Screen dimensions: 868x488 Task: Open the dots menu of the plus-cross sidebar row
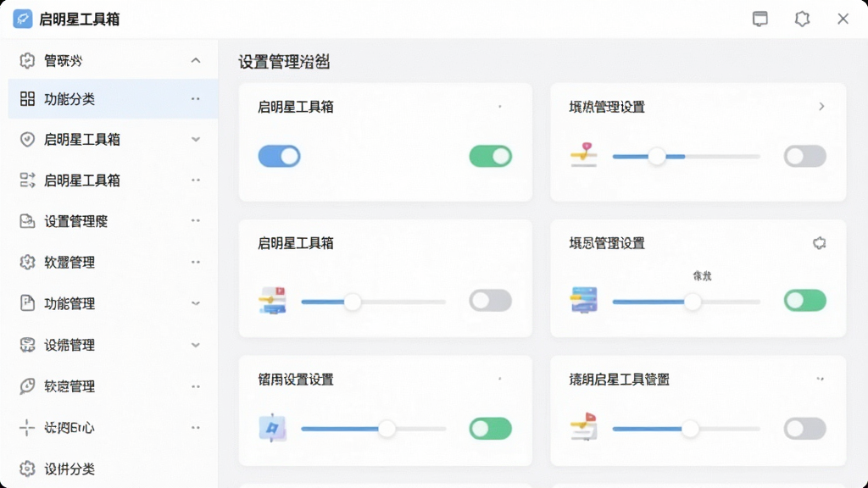pos(196,427)
